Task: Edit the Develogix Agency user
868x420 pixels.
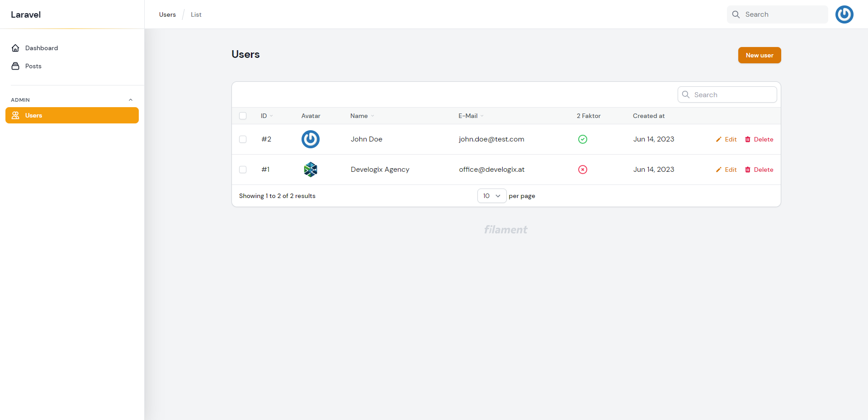Action: [x=726, y=170]
